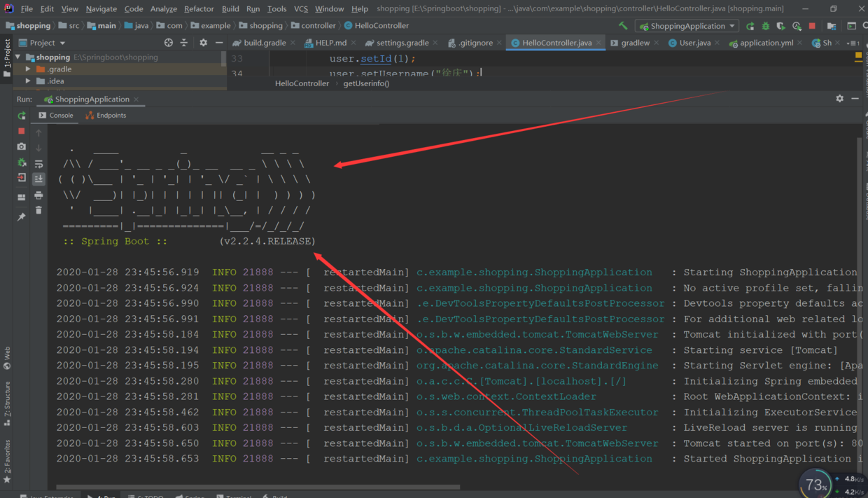The height and width of the screenshot is (498, 868).
Task: Expand the .idea folder
Action: (28, 81)
